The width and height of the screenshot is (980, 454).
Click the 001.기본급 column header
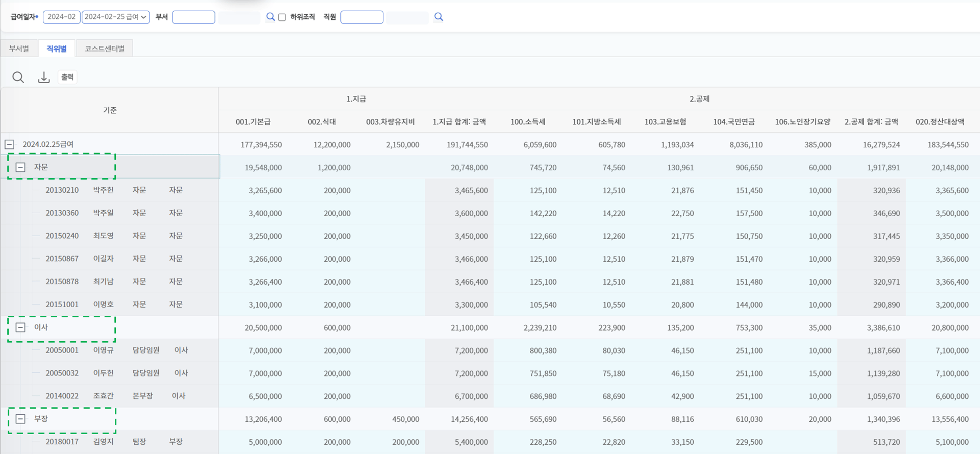253,122
